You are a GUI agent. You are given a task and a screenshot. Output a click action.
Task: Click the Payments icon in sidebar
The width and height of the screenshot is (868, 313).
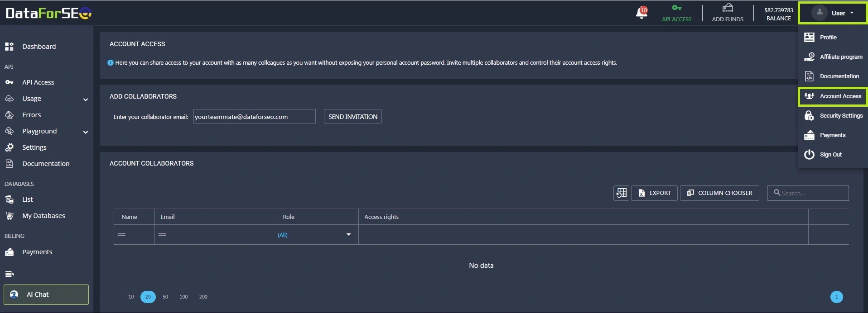click(x=9, y=252)
